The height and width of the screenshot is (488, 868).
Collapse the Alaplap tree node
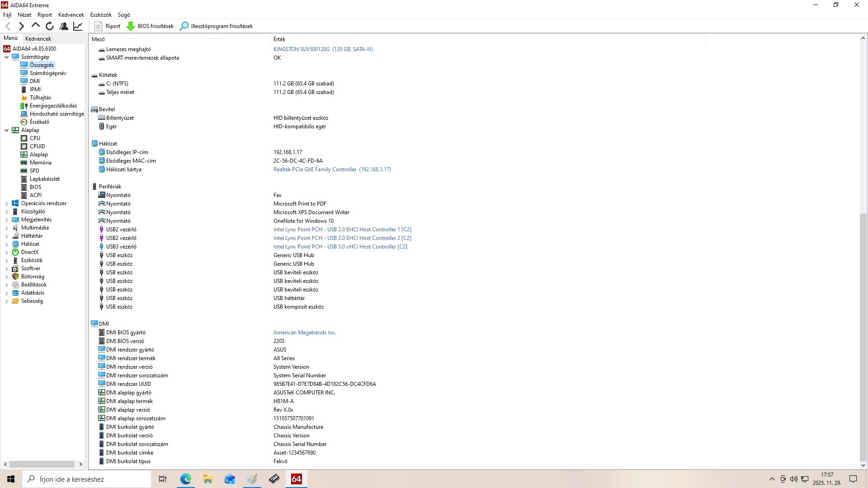click(6, 130)
